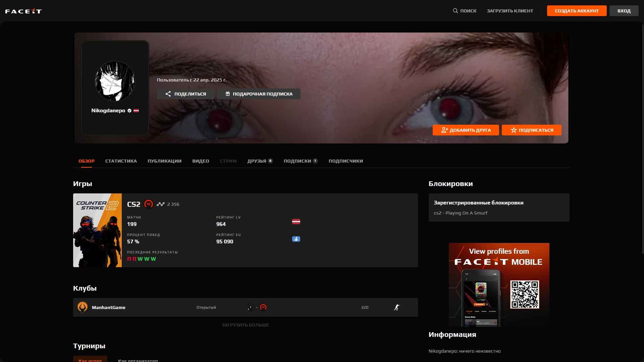Click 'Пользователь с 22 апр. 2025 г.' text

click(x=192, y=80)
